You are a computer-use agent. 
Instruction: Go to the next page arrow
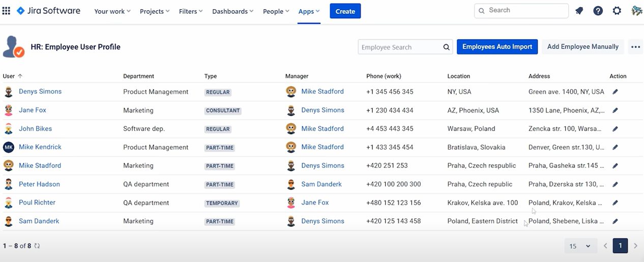(x=635, y=246)
